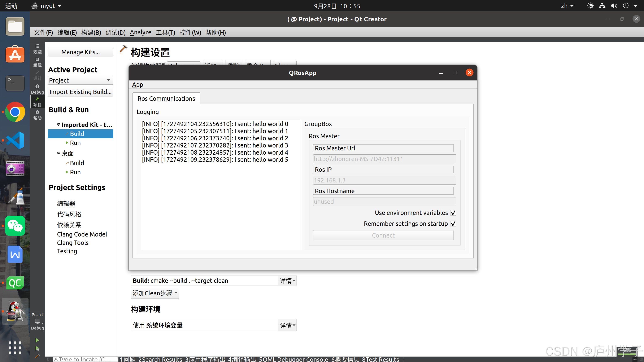Viewport: 644px width, 362px height.
Task: Open the 'Analyze' menu in Qt Creator
Action: [x=140, y=32]
